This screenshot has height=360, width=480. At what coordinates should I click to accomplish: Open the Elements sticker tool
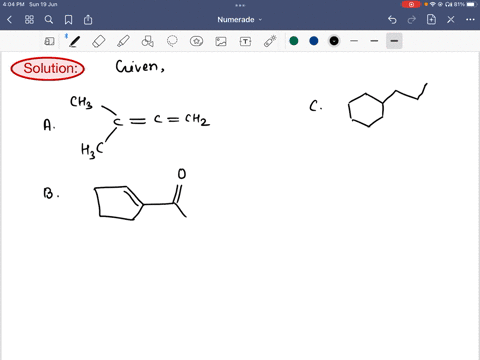point(196,41)
